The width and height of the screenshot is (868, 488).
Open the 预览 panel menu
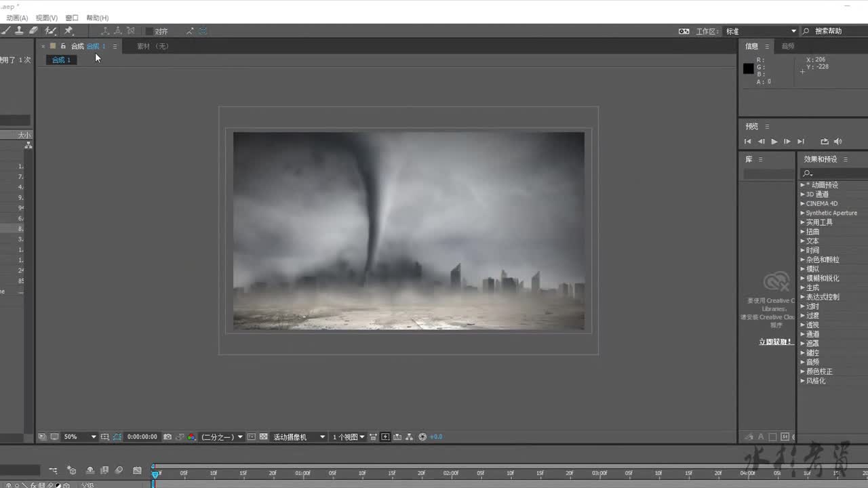(767, 126)
